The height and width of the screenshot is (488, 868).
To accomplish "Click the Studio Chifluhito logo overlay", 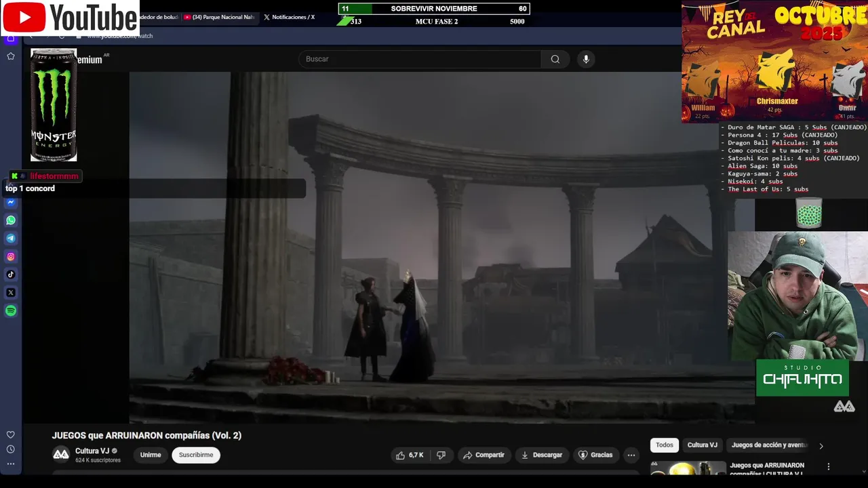I will (x=802, y=378).
